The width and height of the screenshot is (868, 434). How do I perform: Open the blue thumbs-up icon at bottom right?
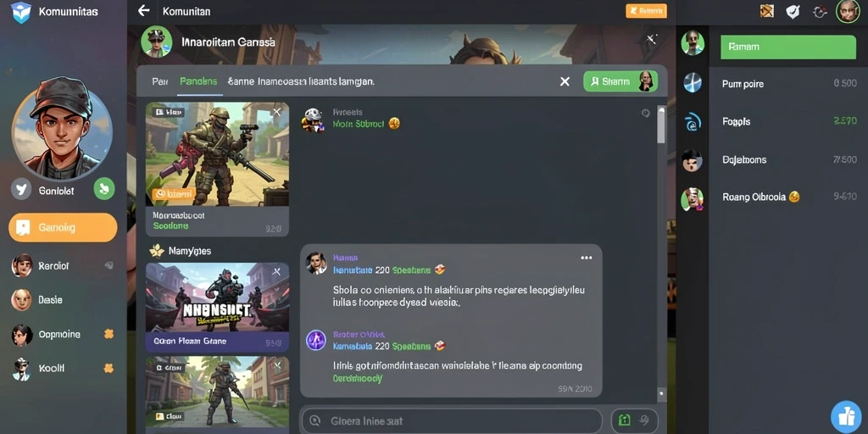point(847,417)
